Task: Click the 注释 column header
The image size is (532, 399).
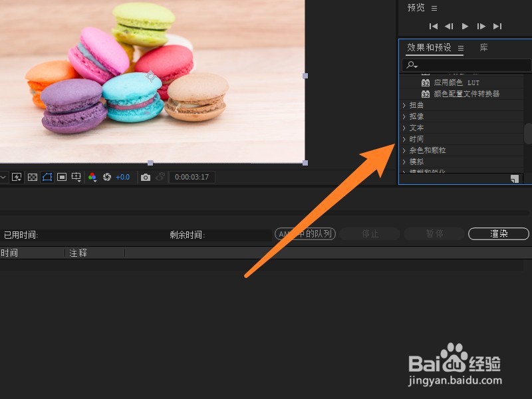Action: 78,253
